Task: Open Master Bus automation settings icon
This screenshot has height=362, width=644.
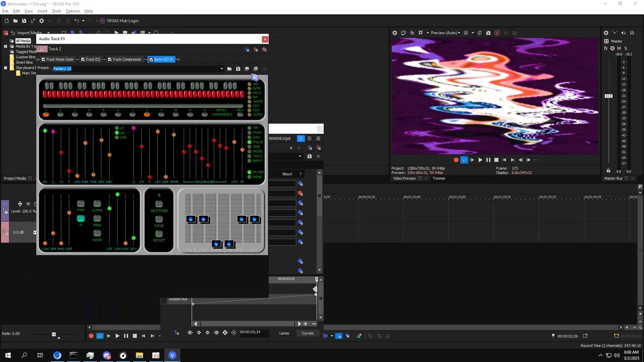Action: tap(612, 48)
